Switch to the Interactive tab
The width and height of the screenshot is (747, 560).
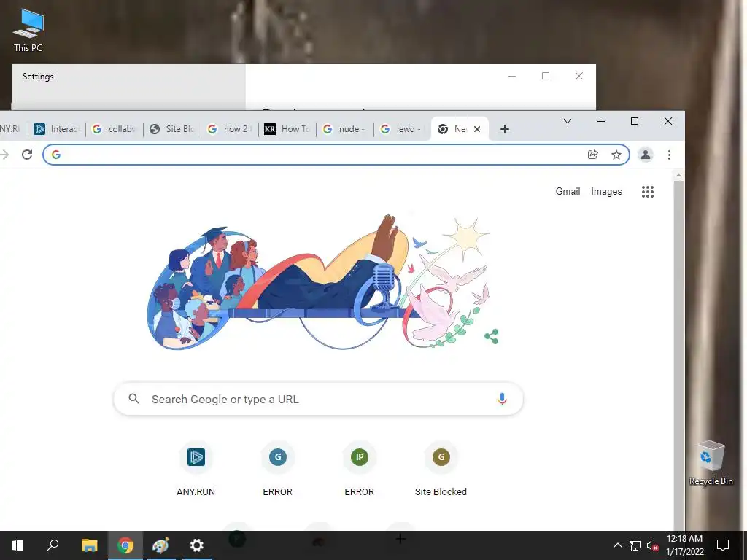57,129
